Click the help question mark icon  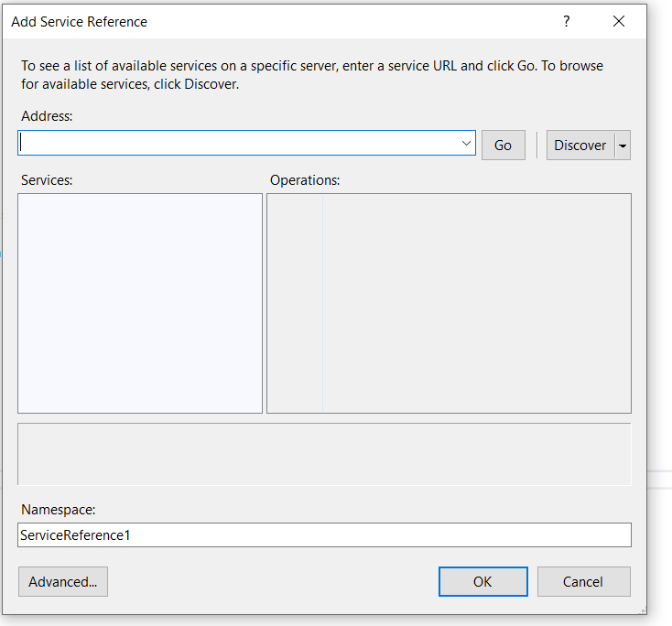pos(566,21)
